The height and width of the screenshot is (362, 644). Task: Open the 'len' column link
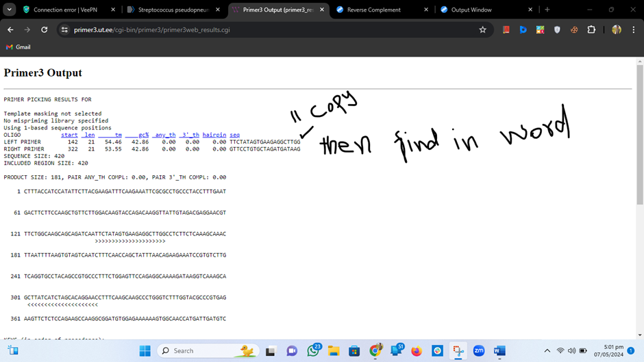coord(88,135)
